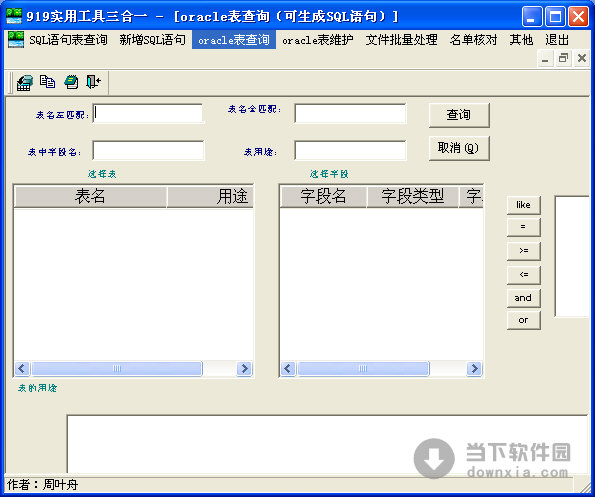Click the condition text box right of operators
The width and height of the screenshot is (595, 497).
coord(572,256)
